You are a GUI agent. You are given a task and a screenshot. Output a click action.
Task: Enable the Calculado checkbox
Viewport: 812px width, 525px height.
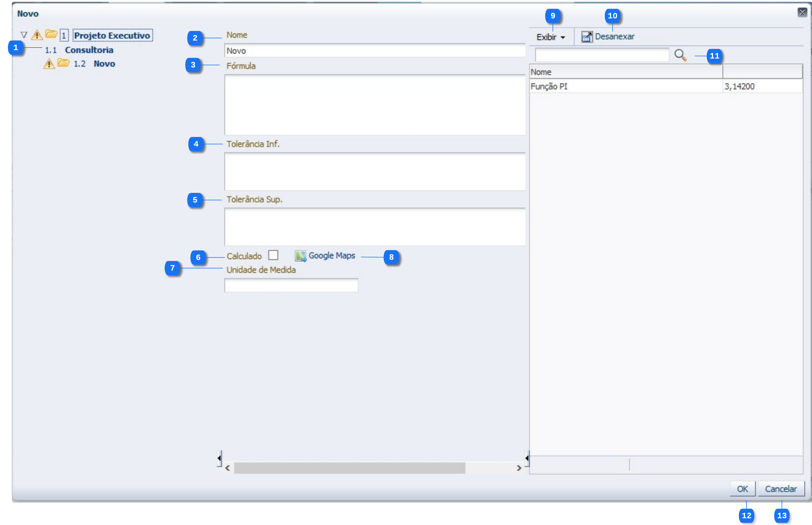point(273,255)
